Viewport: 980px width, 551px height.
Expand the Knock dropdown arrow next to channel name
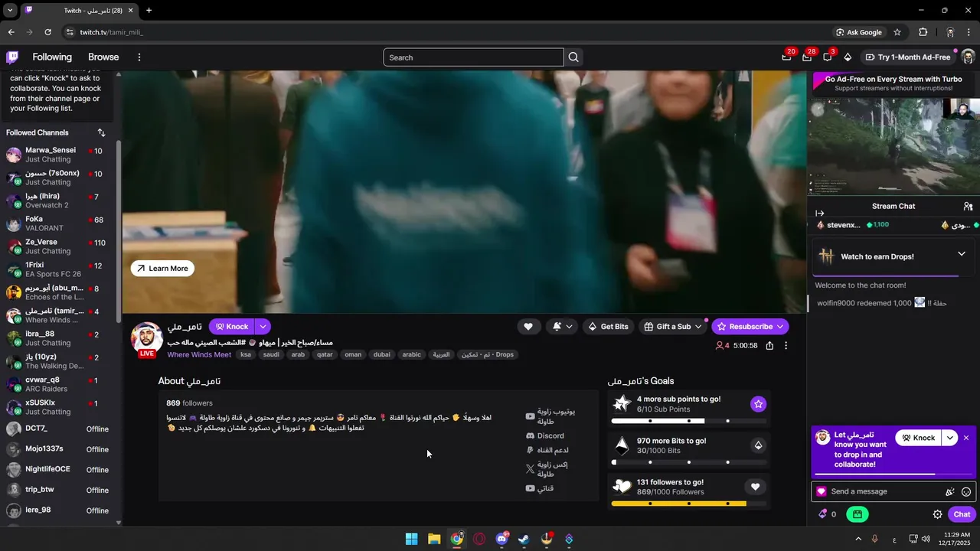point(263,327)
